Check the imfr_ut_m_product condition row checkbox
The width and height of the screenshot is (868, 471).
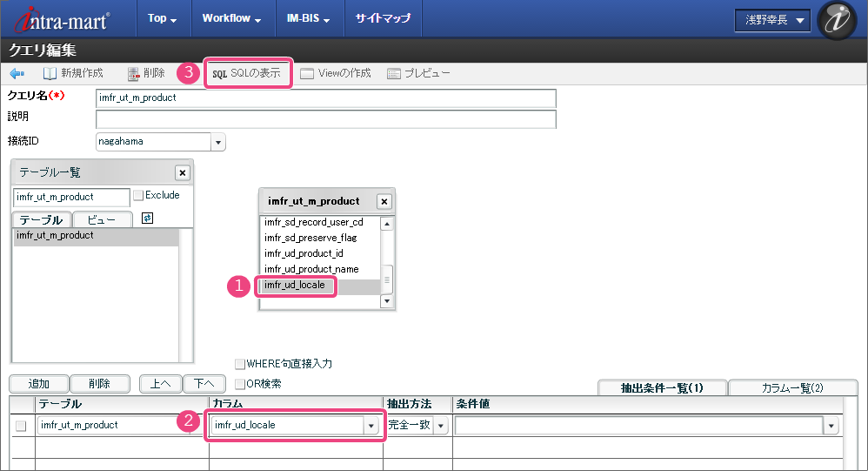tap(21, 426)
